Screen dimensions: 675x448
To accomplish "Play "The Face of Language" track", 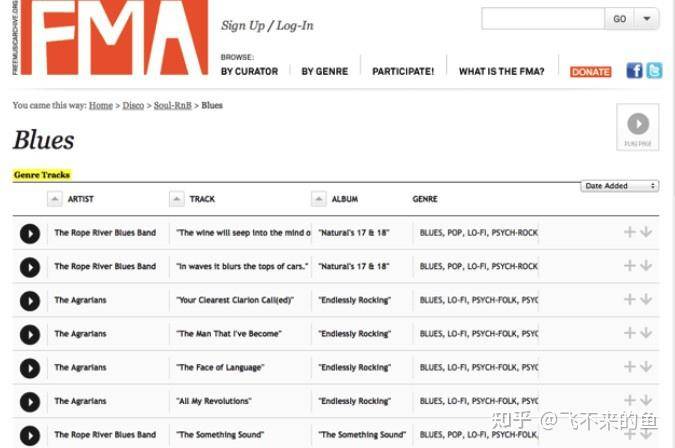I will coord(30,368).
